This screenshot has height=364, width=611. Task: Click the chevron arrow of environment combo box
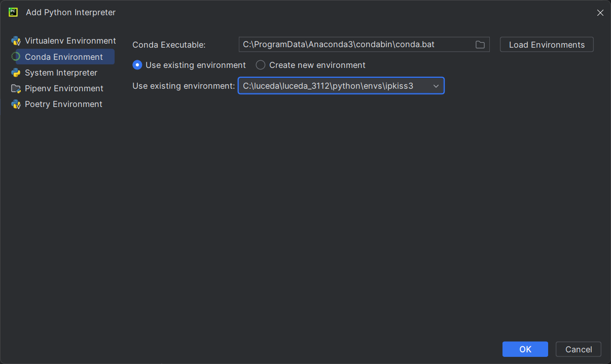436,86
